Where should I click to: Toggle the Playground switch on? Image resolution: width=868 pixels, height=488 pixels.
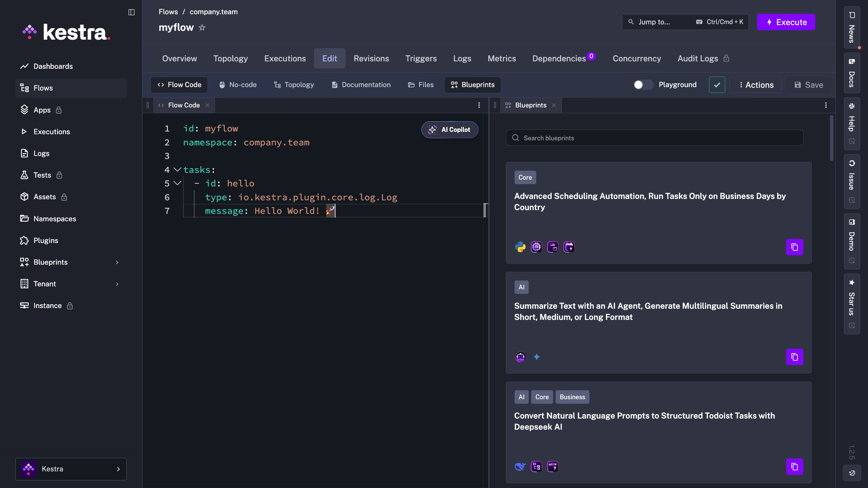tap(643, 85)
